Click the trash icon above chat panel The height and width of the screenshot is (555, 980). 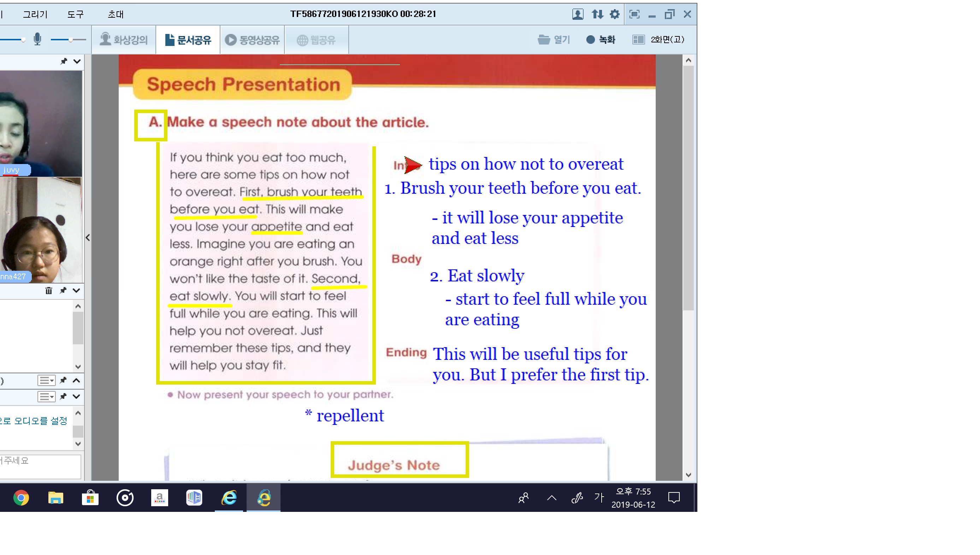point(48,291)
